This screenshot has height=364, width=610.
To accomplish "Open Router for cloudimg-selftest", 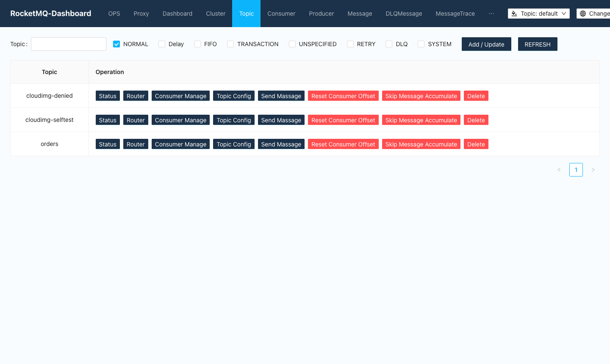I will [x=136, y=120].
